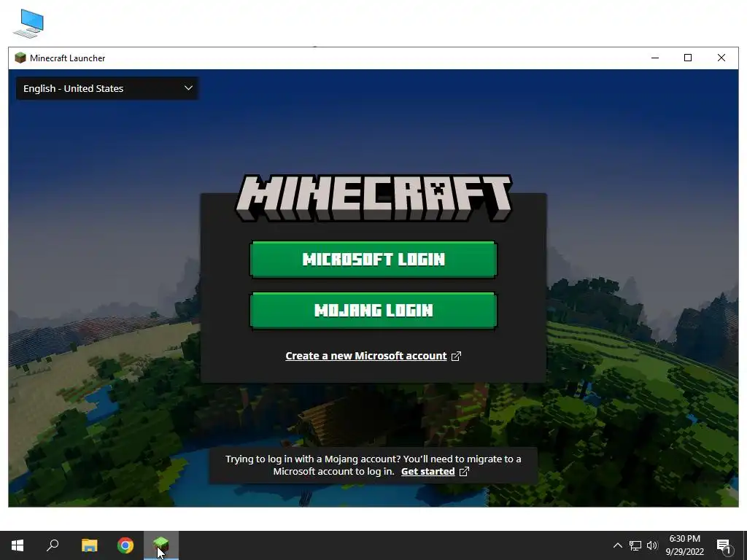The height and width of the screenshot is (560, 747).
Task: Click the Minecraft Launcher title bar block icon
Action: point(20,58)
